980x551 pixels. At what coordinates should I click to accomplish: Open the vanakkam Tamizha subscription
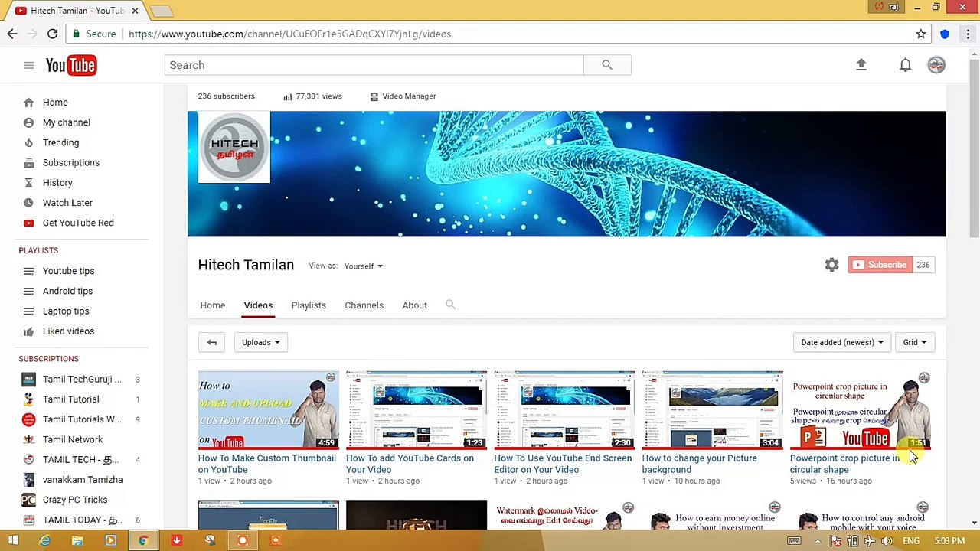[83, 480]
